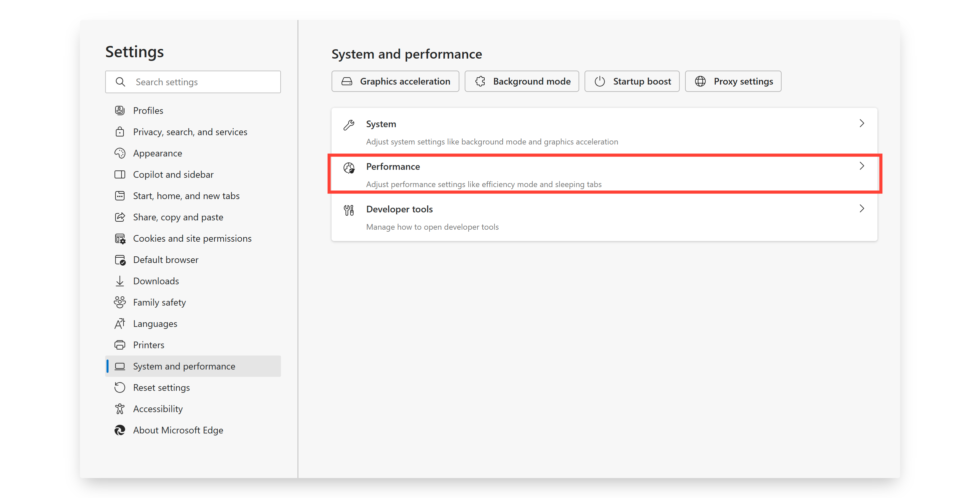Click the wrench icon beside System
This screenshot has width=980, height=498.
(x=349, y=125)
